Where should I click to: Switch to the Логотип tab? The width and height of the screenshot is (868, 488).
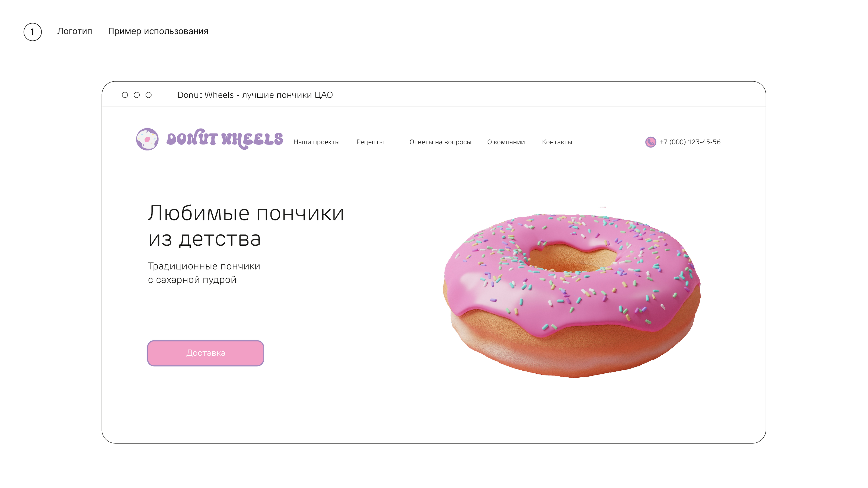click(75, 31)
